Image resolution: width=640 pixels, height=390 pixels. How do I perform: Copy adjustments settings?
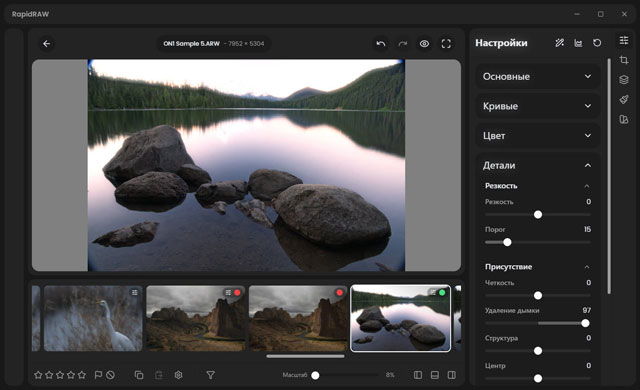pos(139,375)
